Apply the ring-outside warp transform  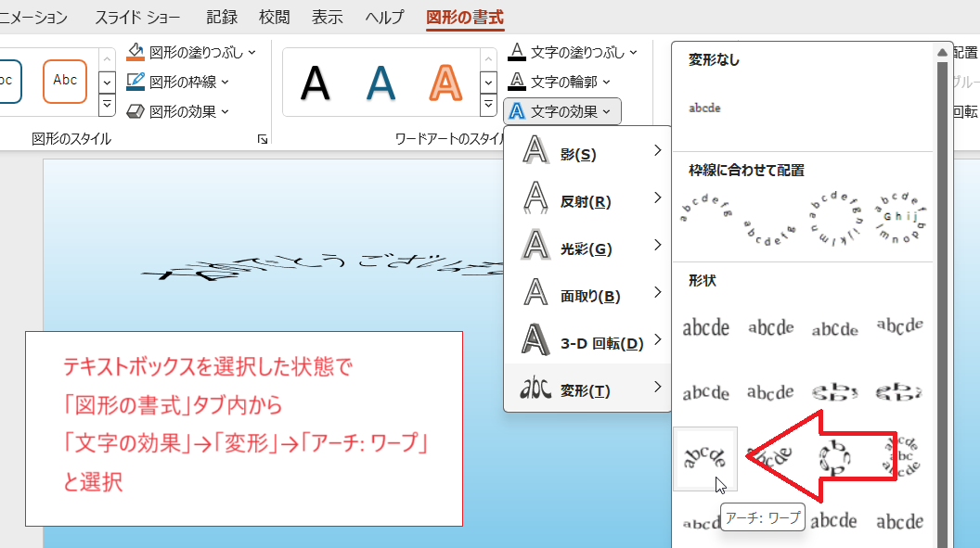(x=899, y=392)
